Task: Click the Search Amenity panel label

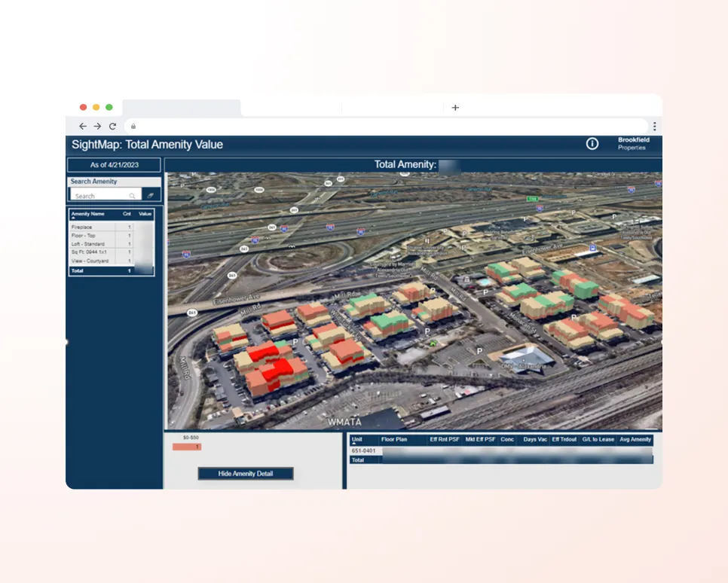Action: (x=93, y=182)
